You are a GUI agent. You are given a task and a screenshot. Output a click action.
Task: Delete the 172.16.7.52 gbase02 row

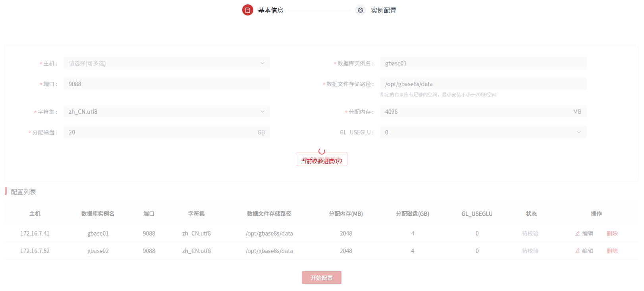tap(612, 251)
